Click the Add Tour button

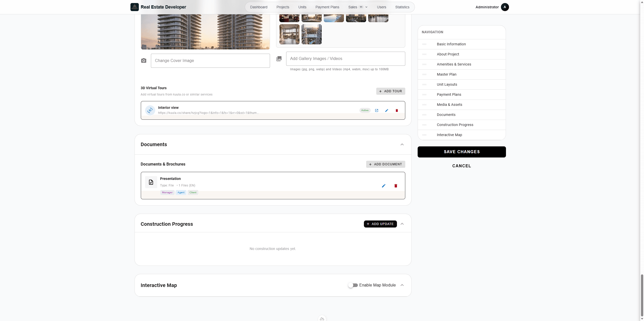pos(391,91)
